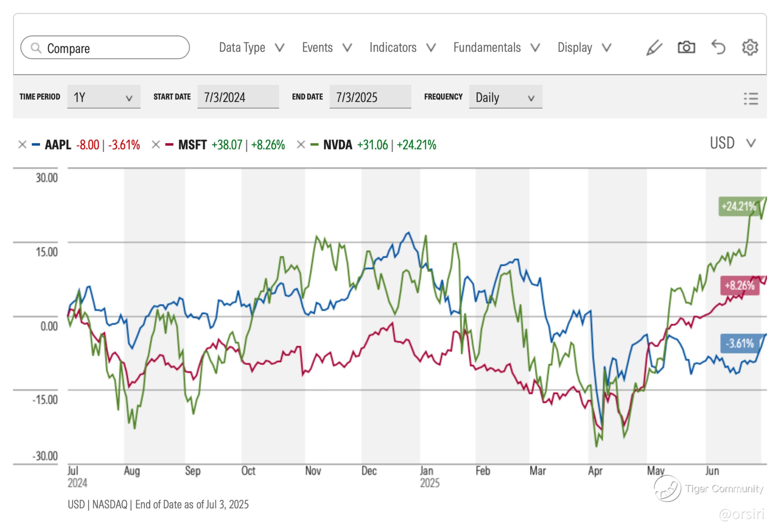Click the list view legend icon
780x532 pixels.
(x=750, y=99)
